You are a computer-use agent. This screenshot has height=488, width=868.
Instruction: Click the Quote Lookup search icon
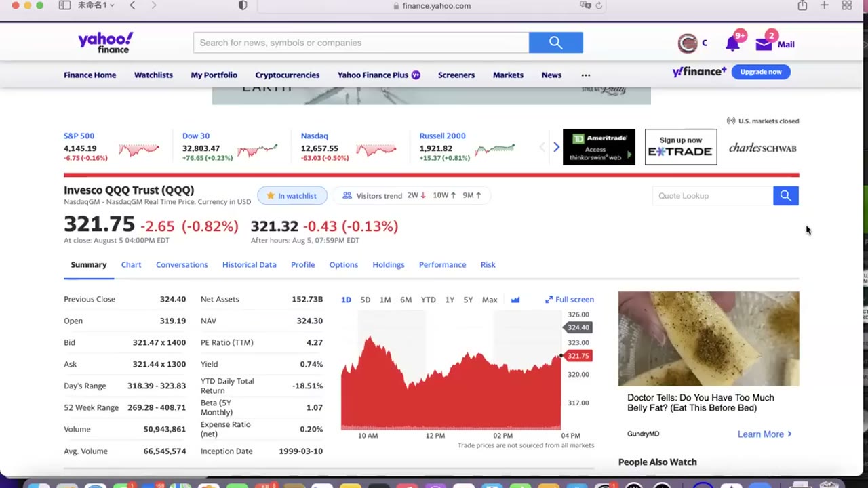tap(785, 196)
